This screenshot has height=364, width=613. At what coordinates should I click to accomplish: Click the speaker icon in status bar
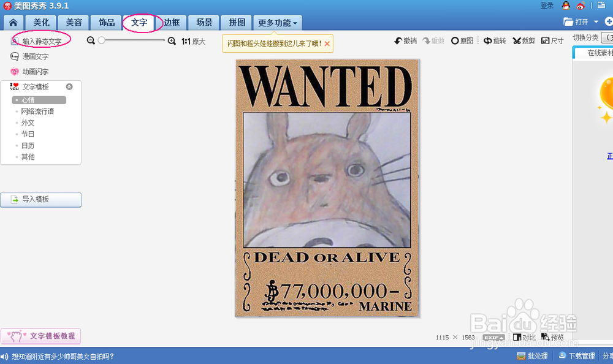coord(4,357)
